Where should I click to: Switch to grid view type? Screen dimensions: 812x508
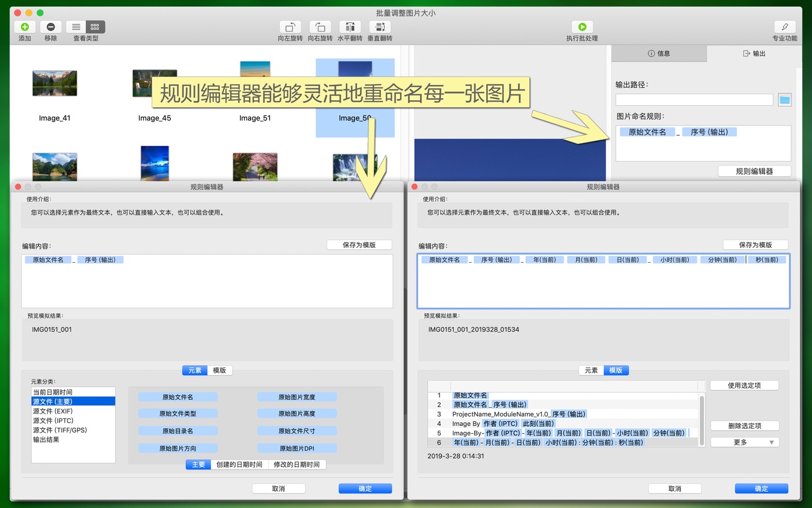pyautogui.click(x=95, y=27)
